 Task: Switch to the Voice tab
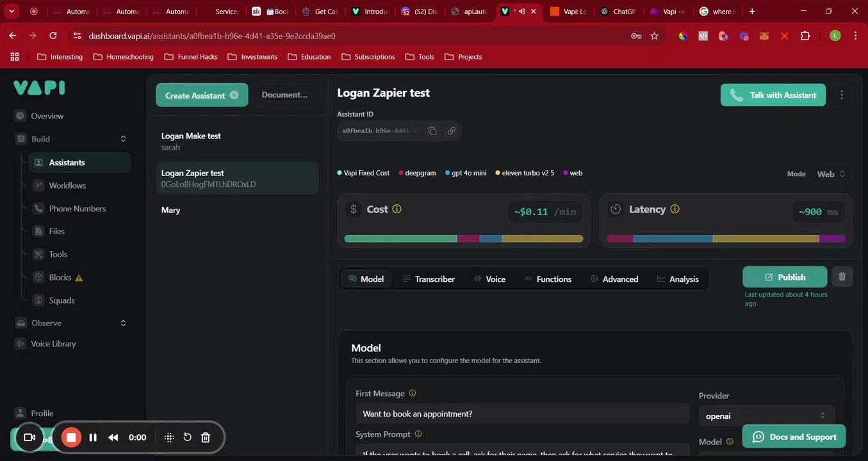[x=489, y=279]
